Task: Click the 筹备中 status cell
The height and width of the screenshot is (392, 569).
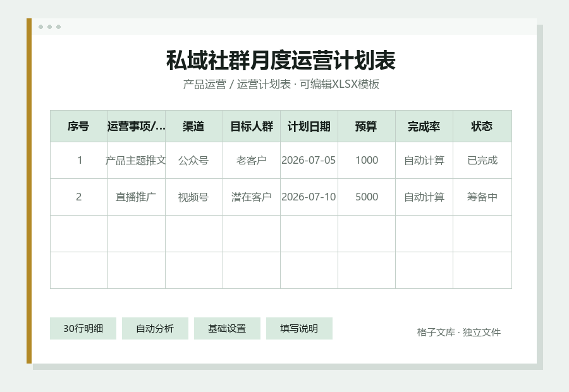Action: [482, 197]
